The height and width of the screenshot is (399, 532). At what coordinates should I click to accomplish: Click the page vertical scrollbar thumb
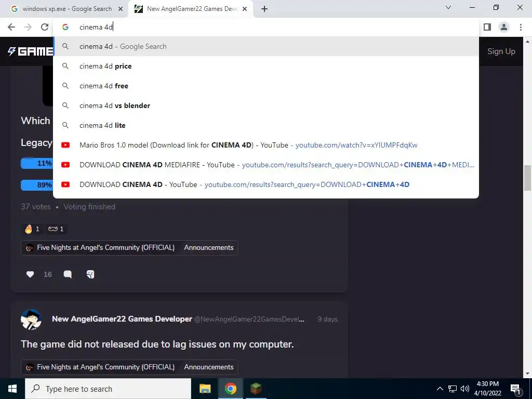click(528, 178)
